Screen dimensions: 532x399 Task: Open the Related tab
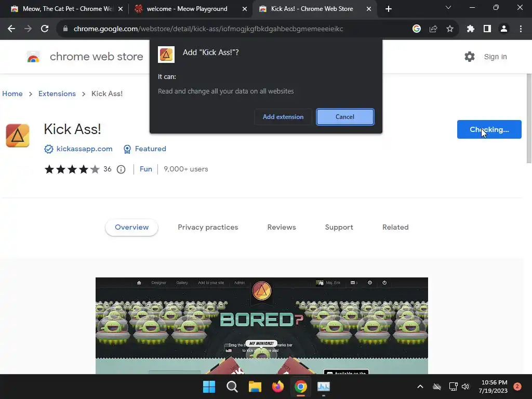tap(395, 228)
